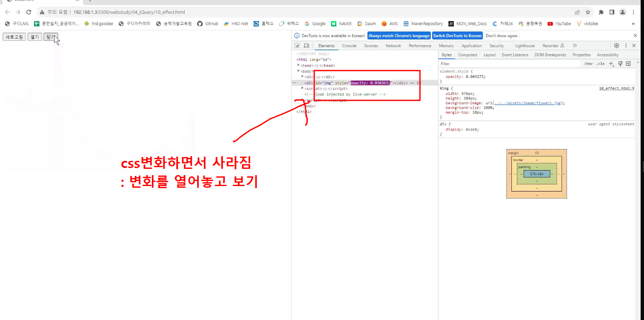Click the opacity value in element.style
The height and width of the screenshot is (320, 644).
476,77
